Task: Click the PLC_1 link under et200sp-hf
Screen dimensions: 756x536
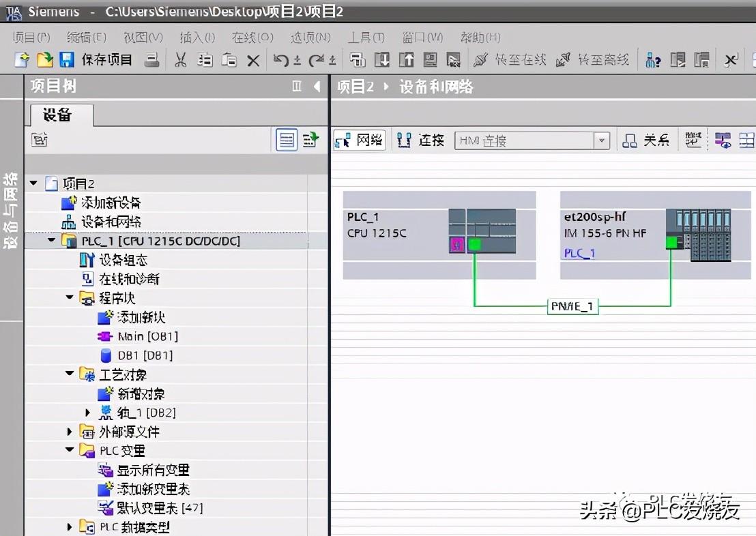Action: pos(579,253)
